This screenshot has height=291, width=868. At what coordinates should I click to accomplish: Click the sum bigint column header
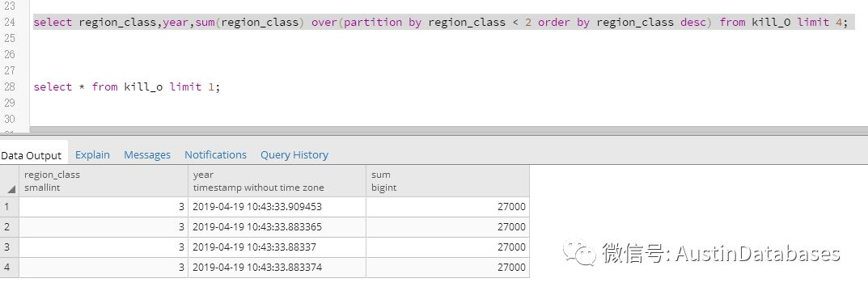447,181
